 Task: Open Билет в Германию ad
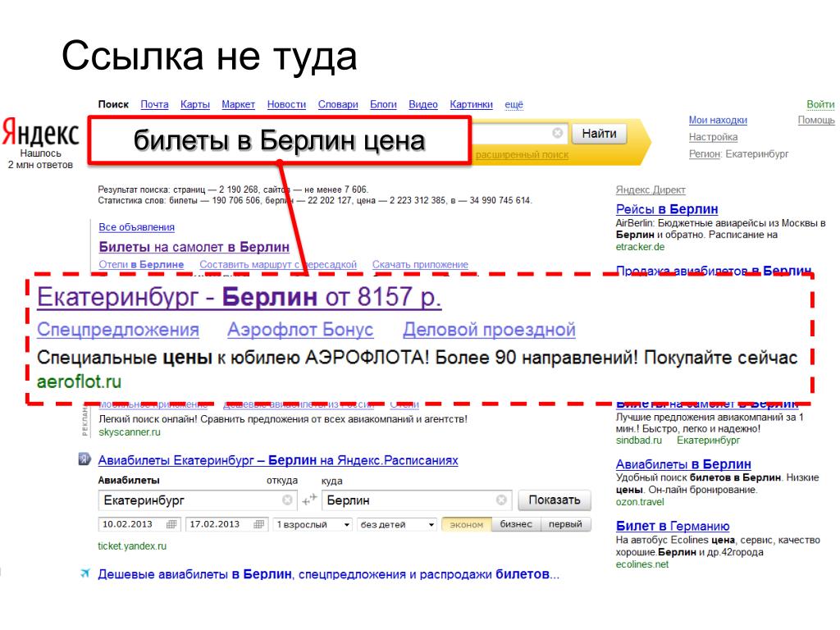[x=673, y=526]
